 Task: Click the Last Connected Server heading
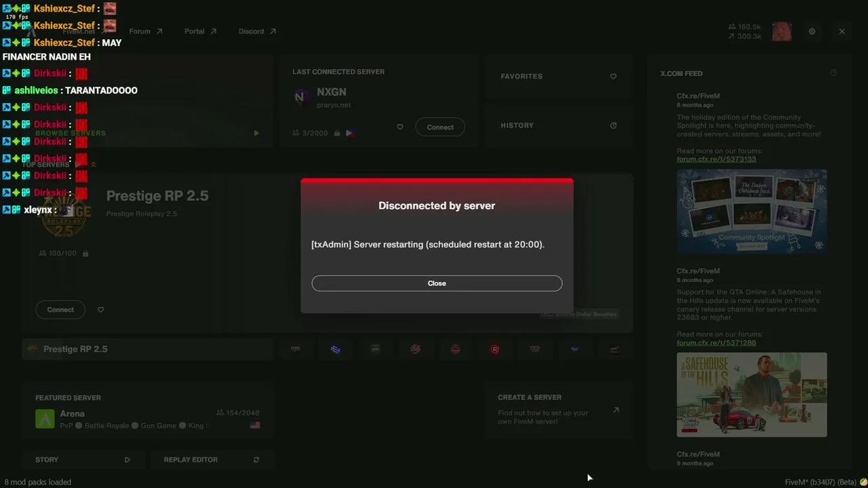coord(338,72)
